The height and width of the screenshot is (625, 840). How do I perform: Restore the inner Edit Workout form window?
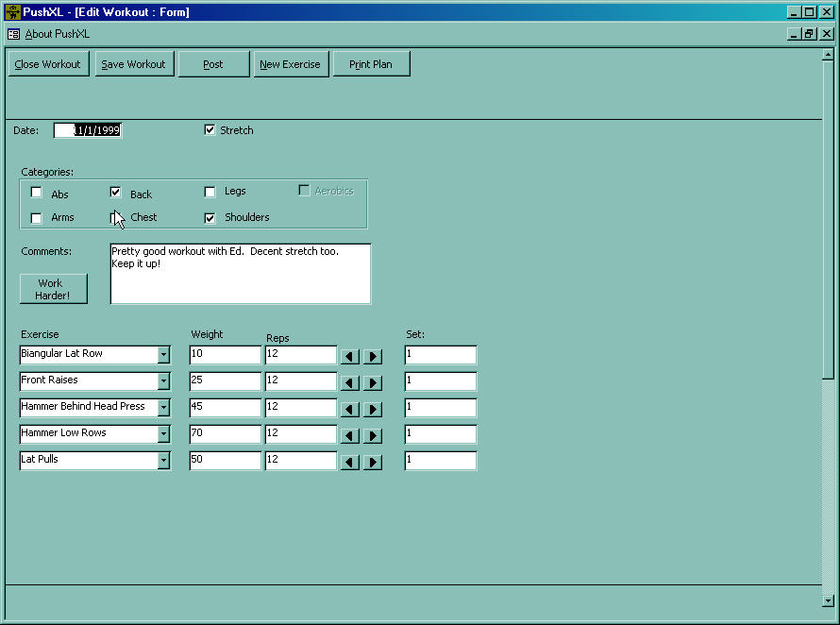810,34
